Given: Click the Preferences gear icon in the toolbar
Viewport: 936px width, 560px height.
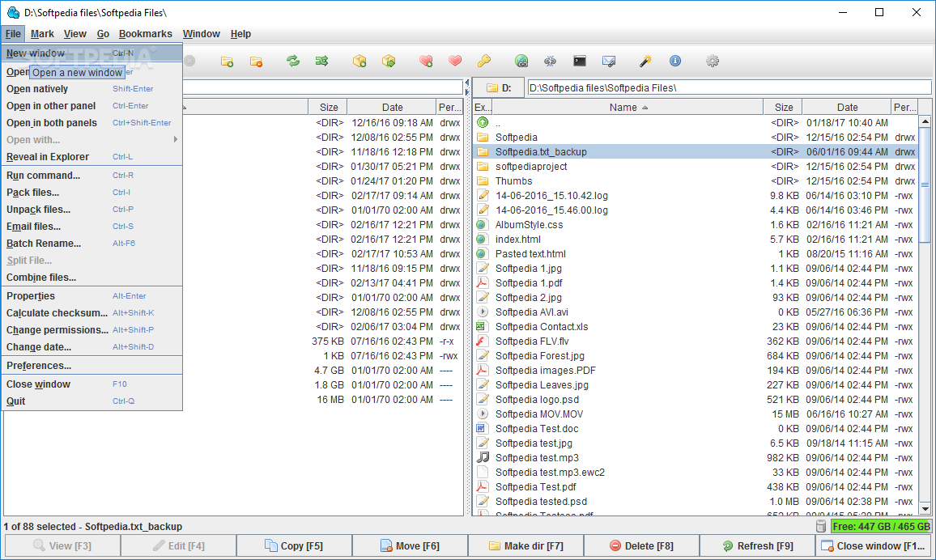Looking at the screenshot, I should tap(713, 61).
